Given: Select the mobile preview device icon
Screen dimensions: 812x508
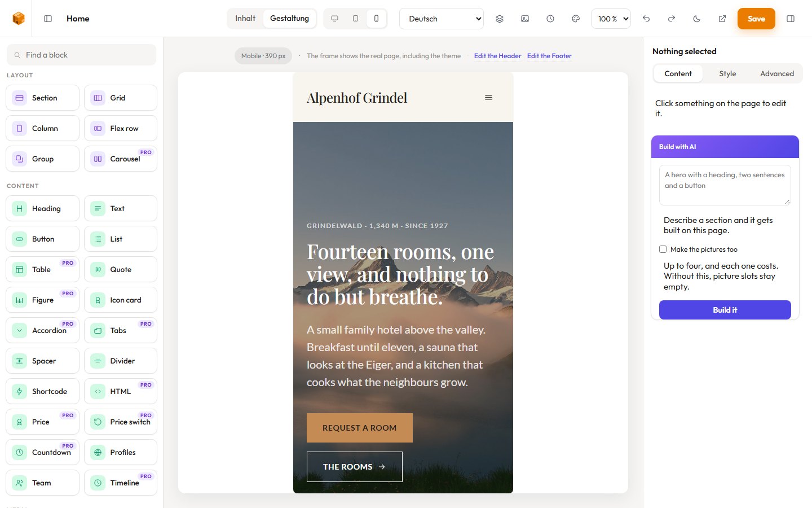Looking at the screenshot, I should tap(376, 19).
